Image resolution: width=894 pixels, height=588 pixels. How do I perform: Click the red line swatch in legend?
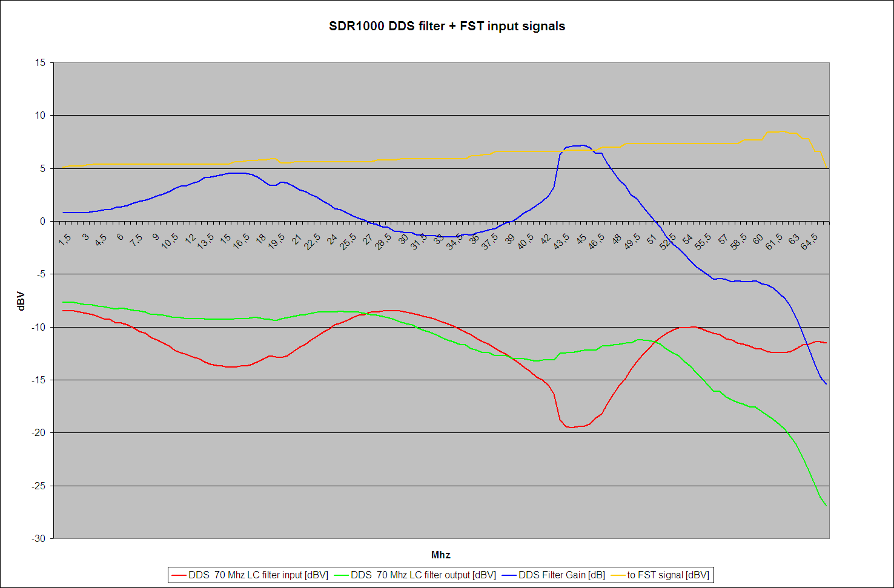pos(179,575)
